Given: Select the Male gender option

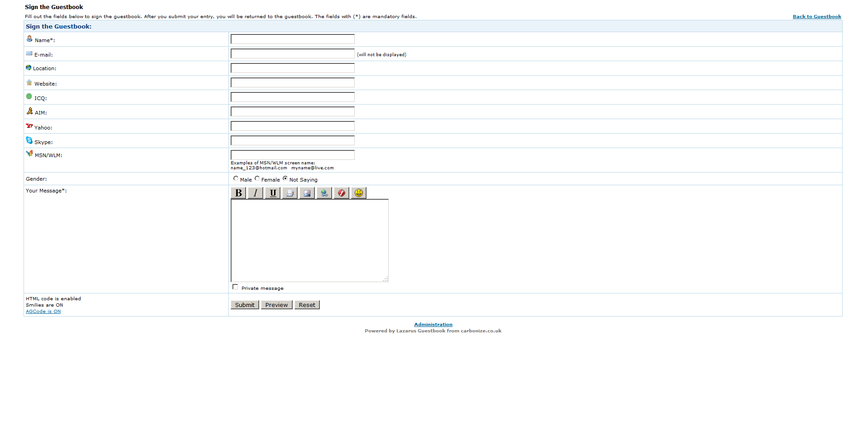Looking at the screenshot, I should click(x=236, y=178).
